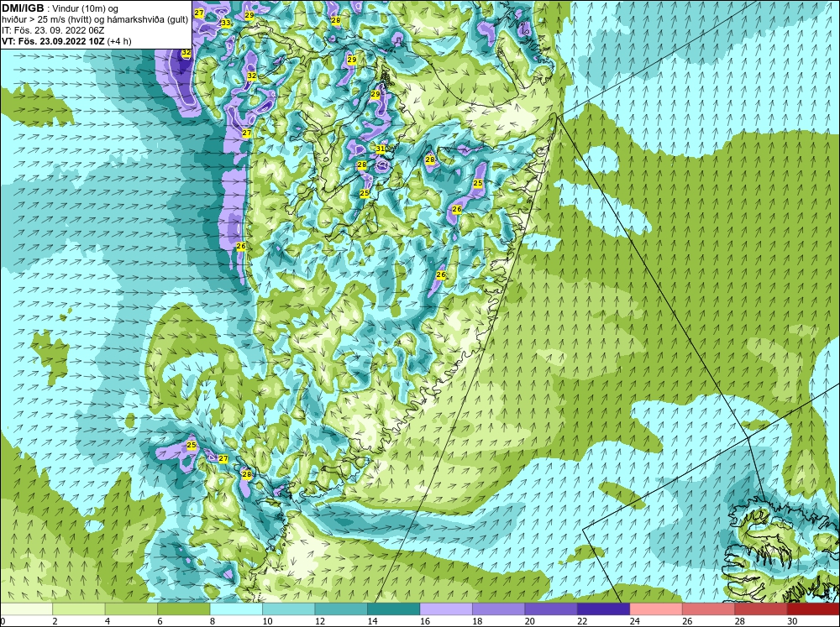Viewport: 840px width, 627px height.
Task: Click the 'IT: Fös. 23. 09. 2022 06Z' line
Action: click(x=53, y=30)
